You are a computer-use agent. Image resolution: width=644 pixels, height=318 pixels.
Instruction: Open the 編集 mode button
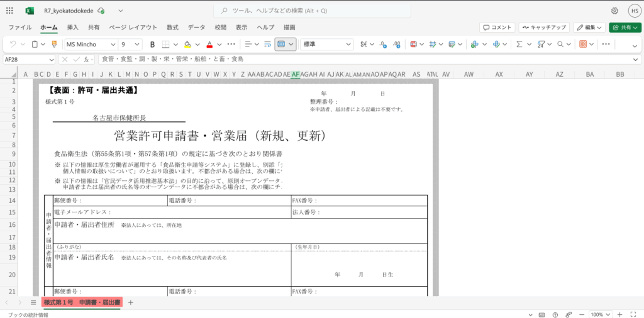point(589,28)
